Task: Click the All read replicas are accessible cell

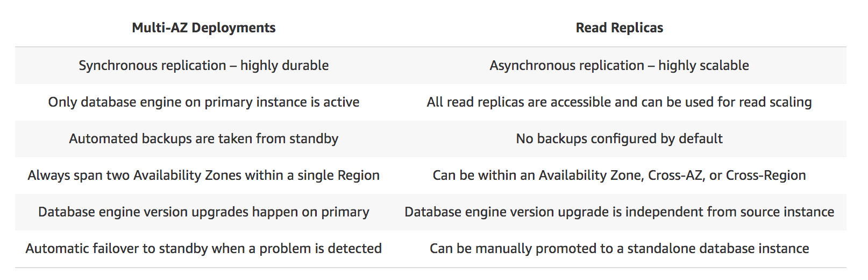Action: coord(619,102)
